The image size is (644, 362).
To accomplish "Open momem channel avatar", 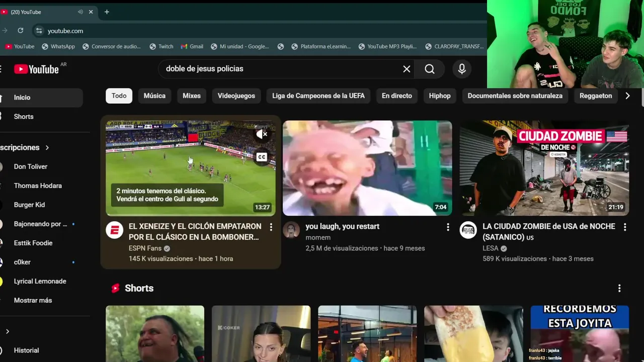I will [291, 230].
